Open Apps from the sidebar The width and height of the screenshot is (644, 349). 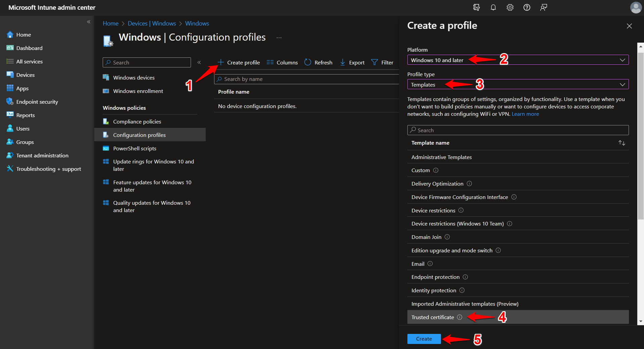tap(22, 88)
